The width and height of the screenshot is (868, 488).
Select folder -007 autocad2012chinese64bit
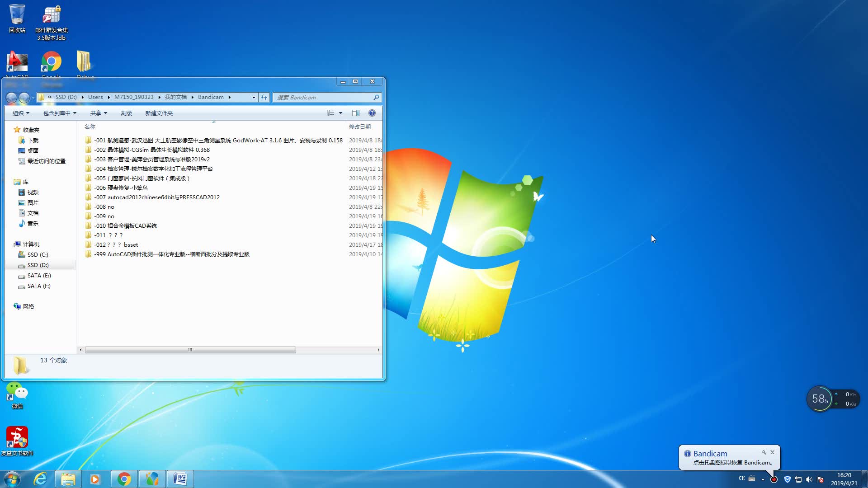152,197
